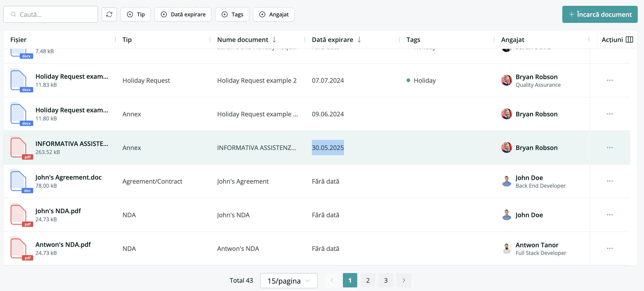644x291 pixels.
Task: Click the Încarcă document button
Action: 600,14
